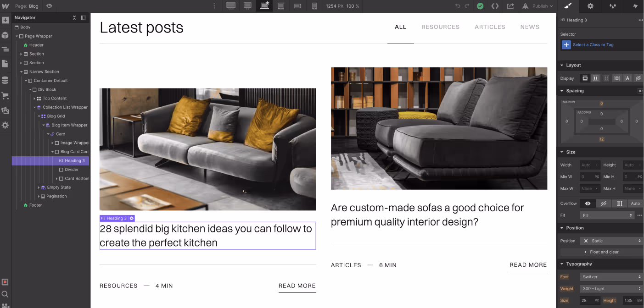Open the Ecommerce panel
Image resolution: width=644 pixels, height=308 pixels.
tap(6, 96)
